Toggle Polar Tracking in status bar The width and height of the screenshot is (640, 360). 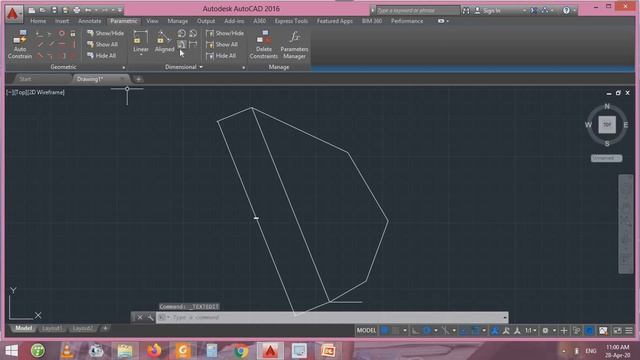427,330
